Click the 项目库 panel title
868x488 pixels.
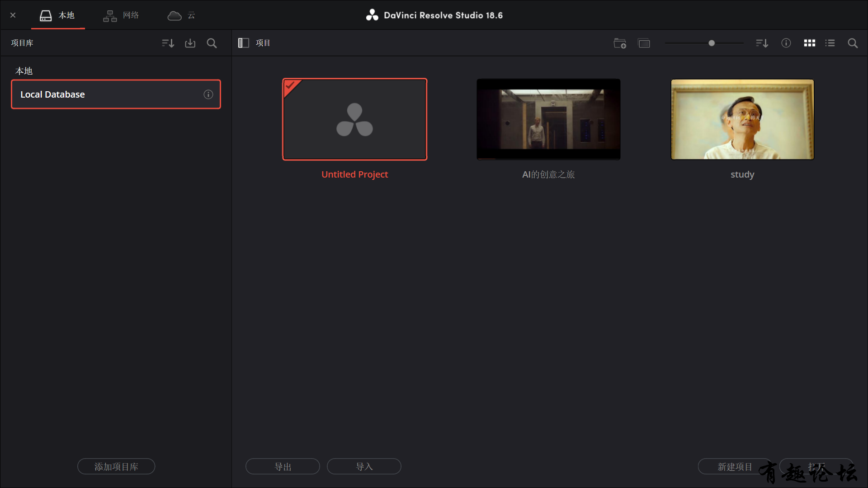pyautogui.click(x=22, y=43)
